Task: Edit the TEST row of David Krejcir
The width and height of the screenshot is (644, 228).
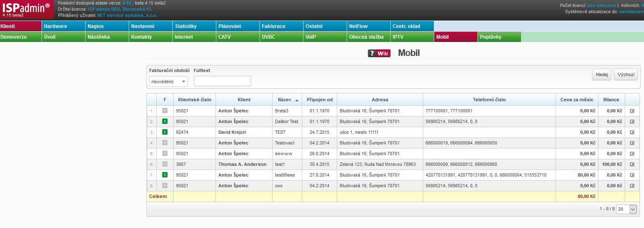Action: [x=632, y=132]
